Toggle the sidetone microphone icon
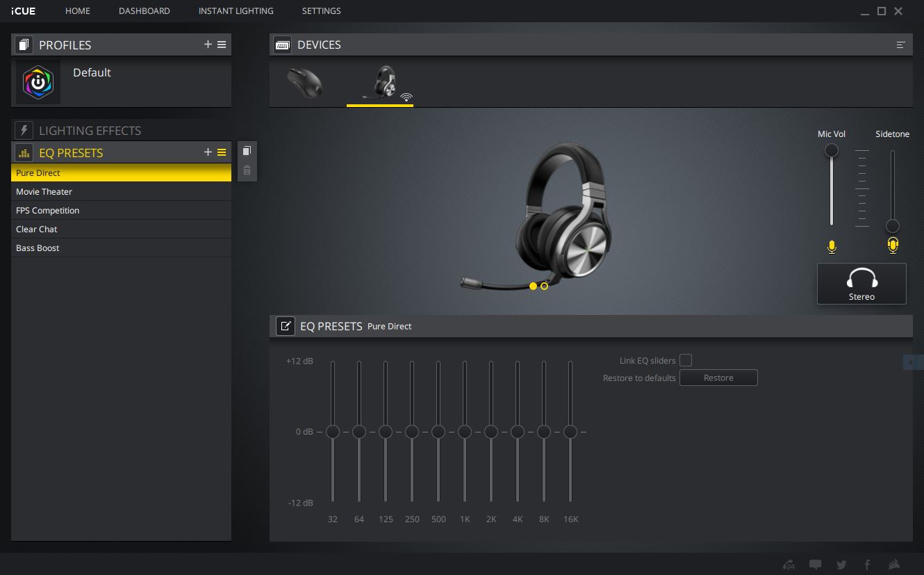Viewport: 924px width, 575px height. click(x=893, y=245)
